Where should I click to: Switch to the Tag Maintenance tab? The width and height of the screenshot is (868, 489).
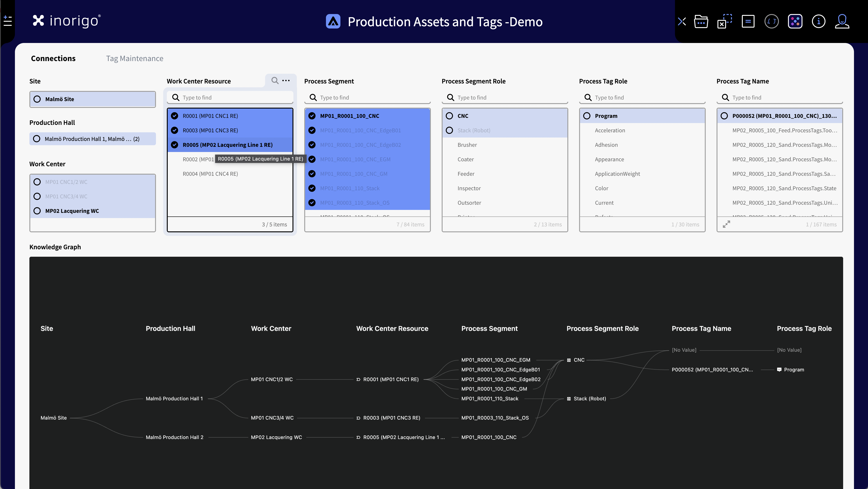(x=134, y=58)
